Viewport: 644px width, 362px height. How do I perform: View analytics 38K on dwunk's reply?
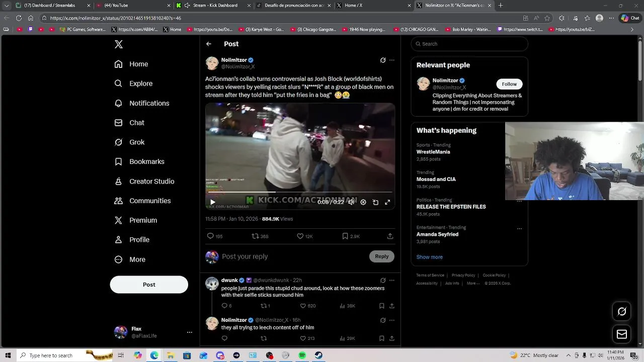(x=348, y=306)
